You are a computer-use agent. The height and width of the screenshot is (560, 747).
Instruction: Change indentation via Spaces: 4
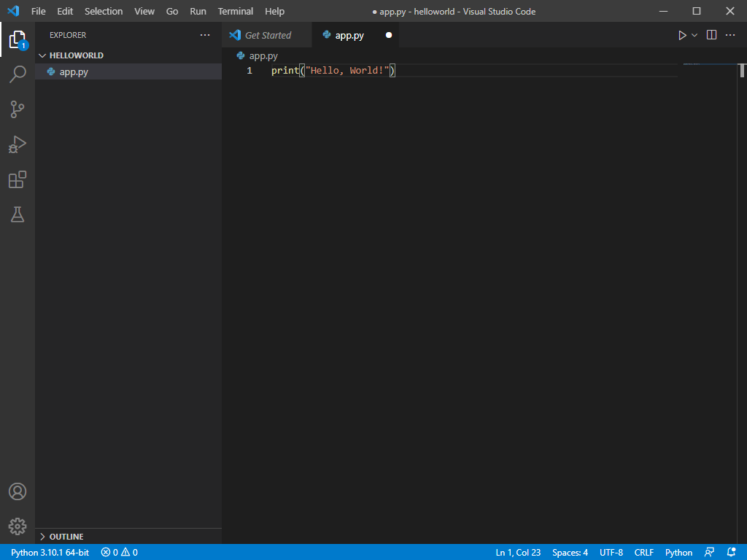(570, 553)
